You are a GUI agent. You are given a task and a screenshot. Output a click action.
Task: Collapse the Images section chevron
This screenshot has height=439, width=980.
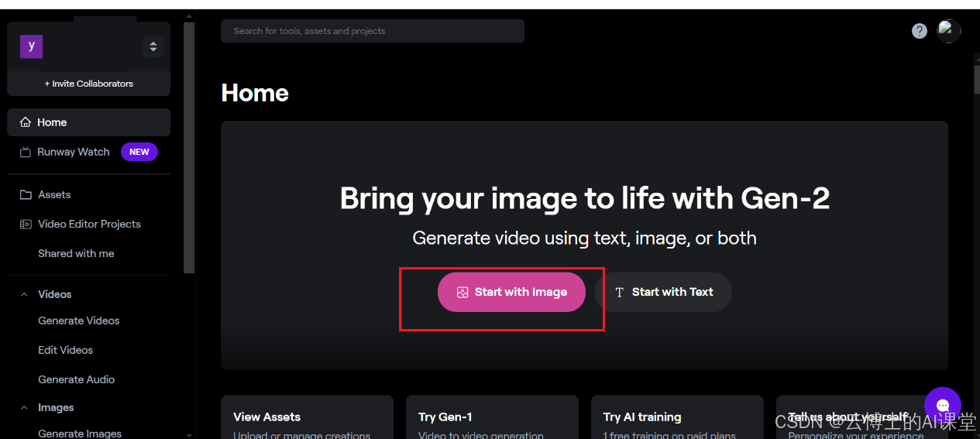click(24, 407)
